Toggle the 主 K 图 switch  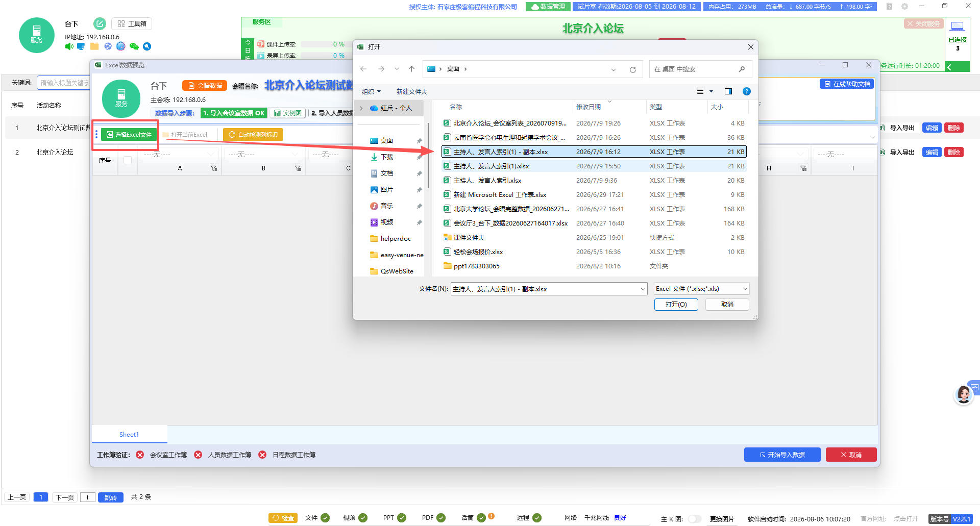click(x=694, y=519)
